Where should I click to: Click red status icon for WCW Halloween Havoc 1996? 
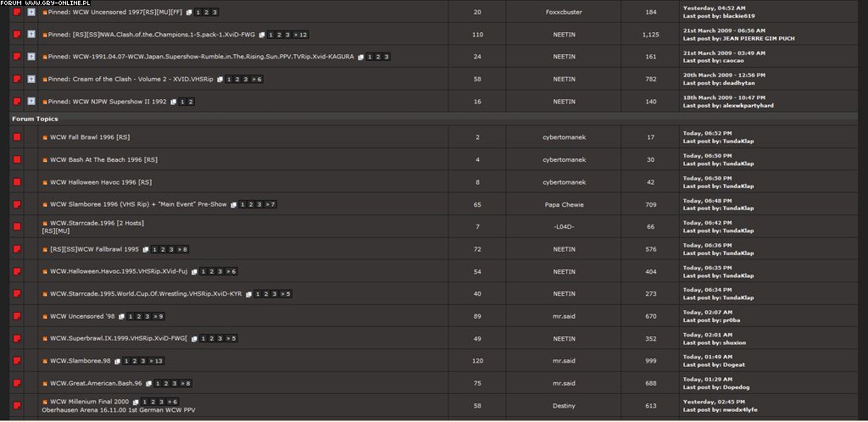pyautogui.click(x=17, y=182)
